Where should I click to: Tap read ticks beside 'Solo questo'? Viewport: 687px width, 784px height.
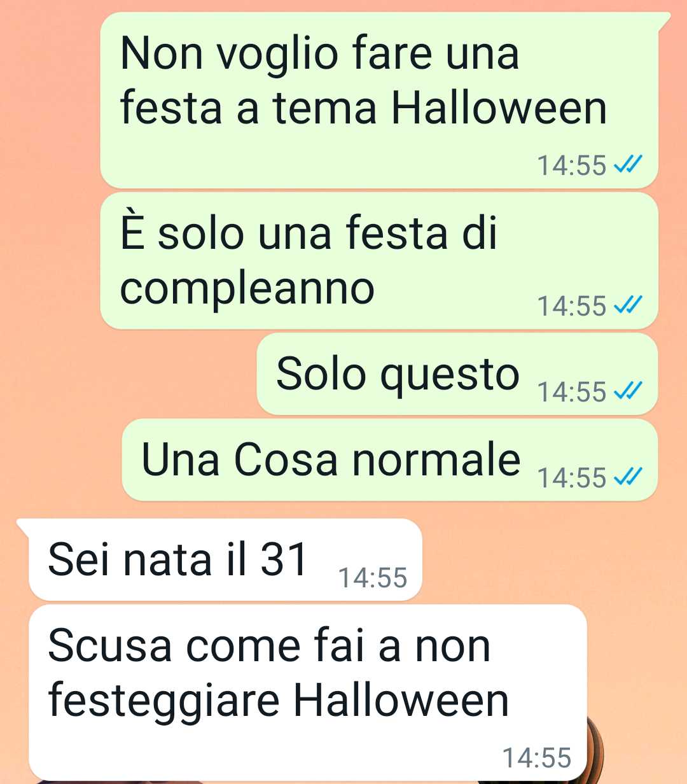click(628, 391)
